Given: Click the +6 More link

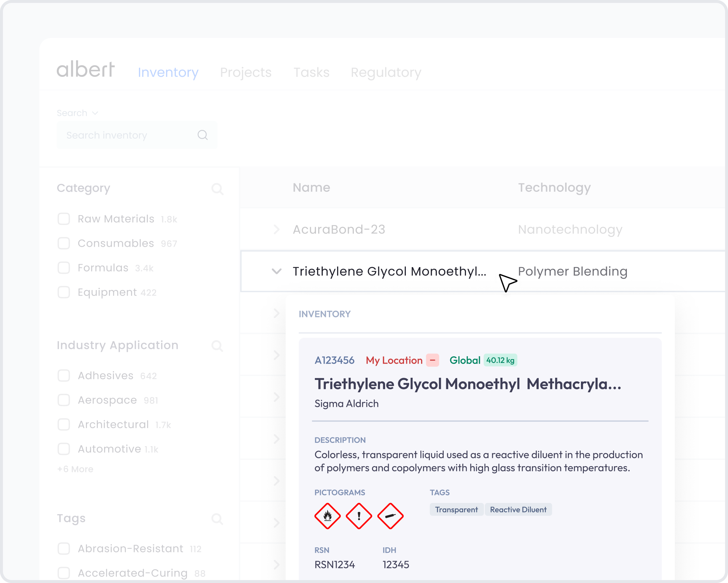Looking at the screenshot, I should coord(75,469).
